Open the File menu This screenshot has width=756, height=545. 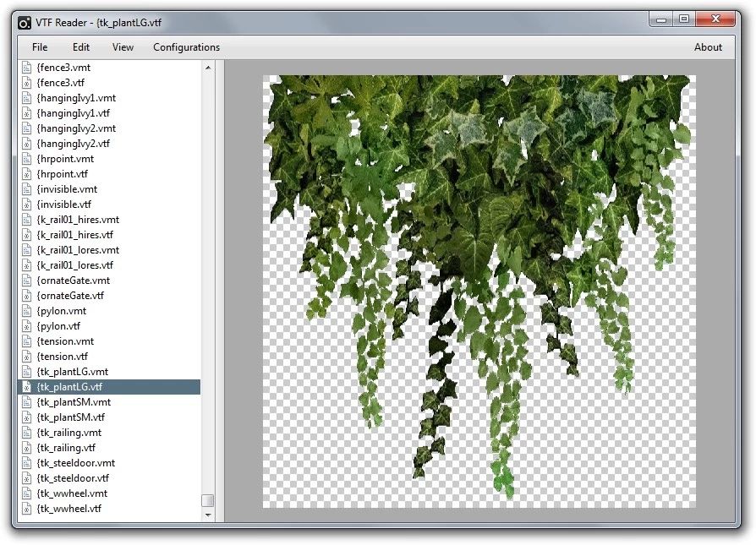pyautogui.click(x=39, y=47)
